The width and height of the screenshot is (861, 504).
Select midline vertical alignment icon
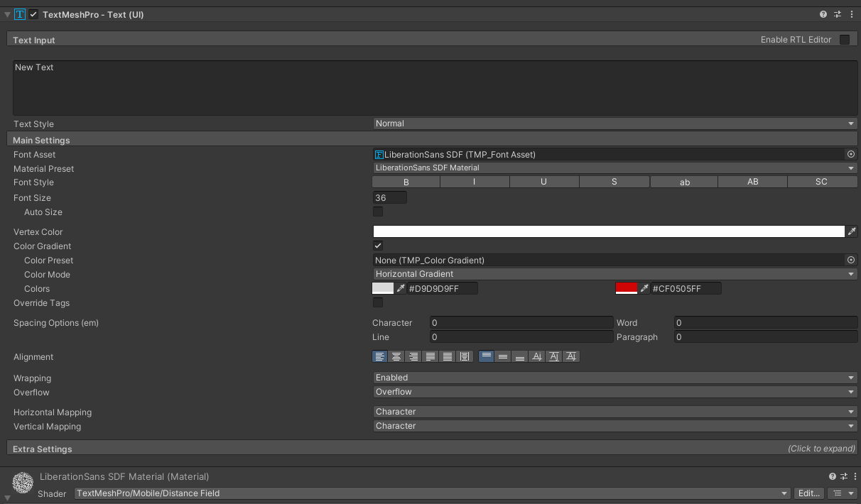point(554,356)
